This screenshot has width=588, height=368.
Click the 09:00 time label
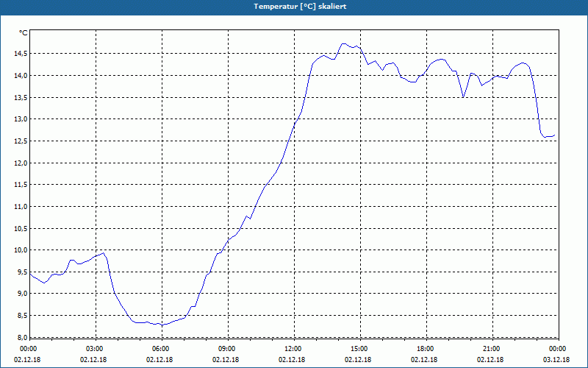228,349
